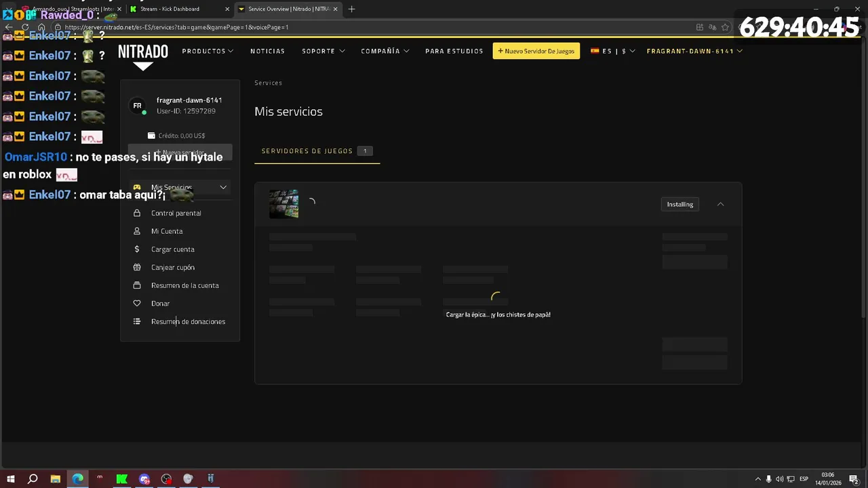Open the Windows Start menu
The width and height of the screenshot is (868, 488).
[x=10, y=479]
